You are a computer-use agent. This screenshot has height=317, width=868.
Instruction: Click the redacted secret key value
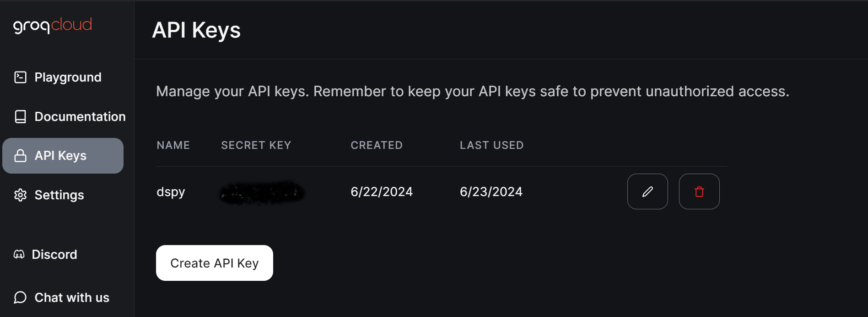pos(262,192)
